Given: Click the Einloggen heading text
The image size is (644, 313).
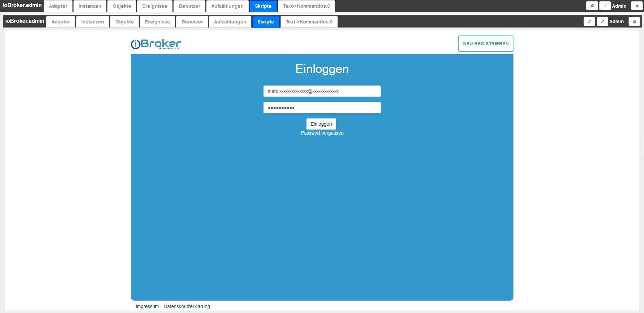Looking at the screenshot, I should (322, 69).
